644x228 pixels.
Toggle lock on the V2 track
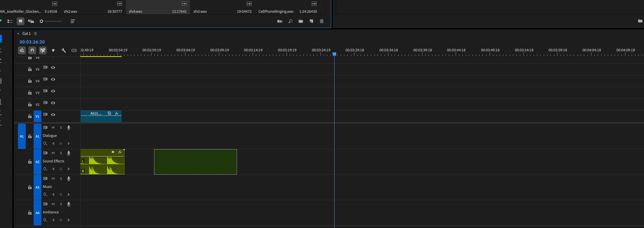(30, 105)
